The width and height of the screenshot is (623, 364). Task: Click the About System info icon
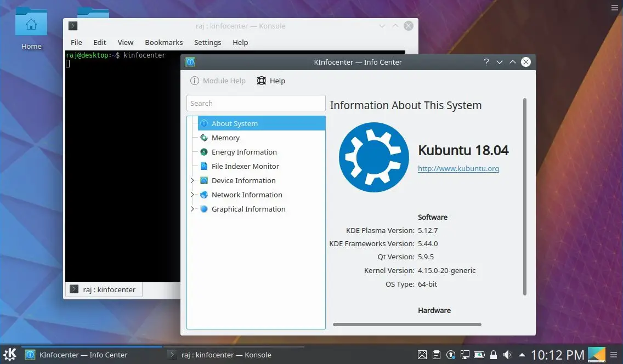[204, 123]
